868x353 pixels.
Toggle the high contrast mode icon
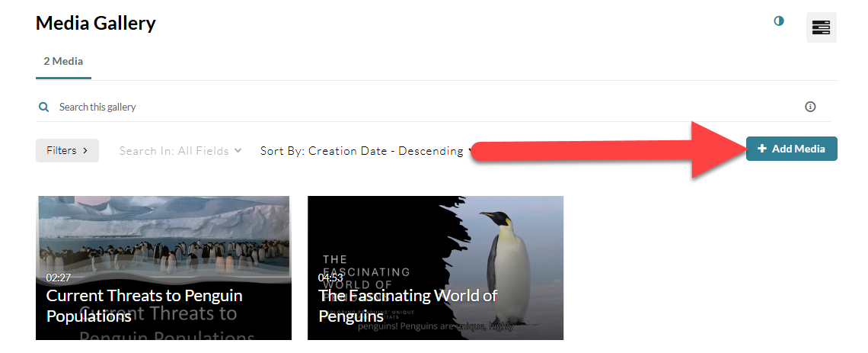[x=779, y=21]
